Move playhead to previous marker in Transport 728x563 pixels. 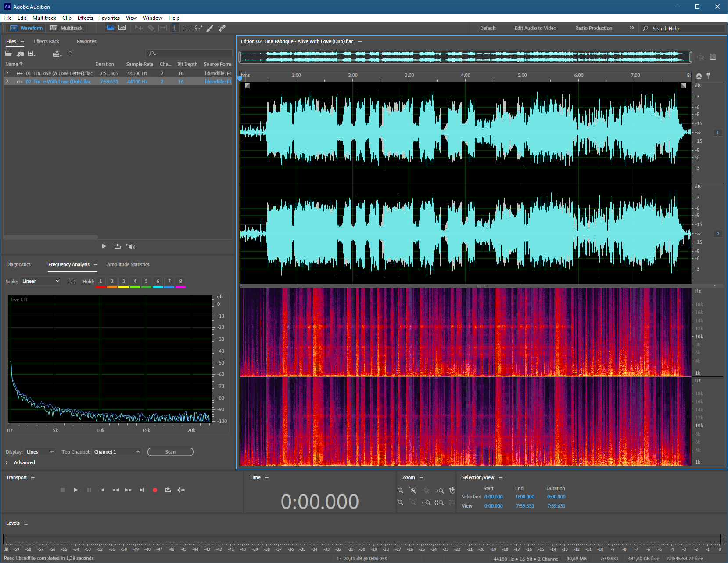102,490
